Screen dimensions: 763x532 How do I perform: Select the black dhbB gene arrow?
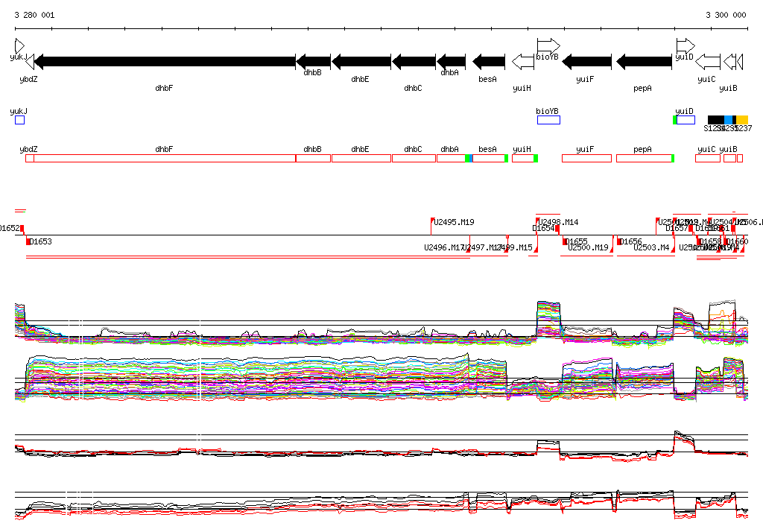click(x=314, y=62)
